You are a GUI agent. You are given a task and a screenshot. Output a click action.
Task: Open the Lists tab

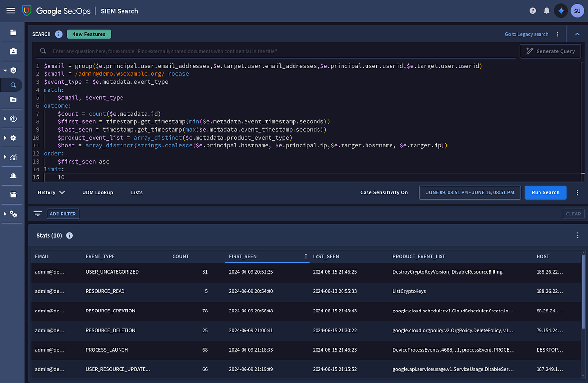(136, 192)
